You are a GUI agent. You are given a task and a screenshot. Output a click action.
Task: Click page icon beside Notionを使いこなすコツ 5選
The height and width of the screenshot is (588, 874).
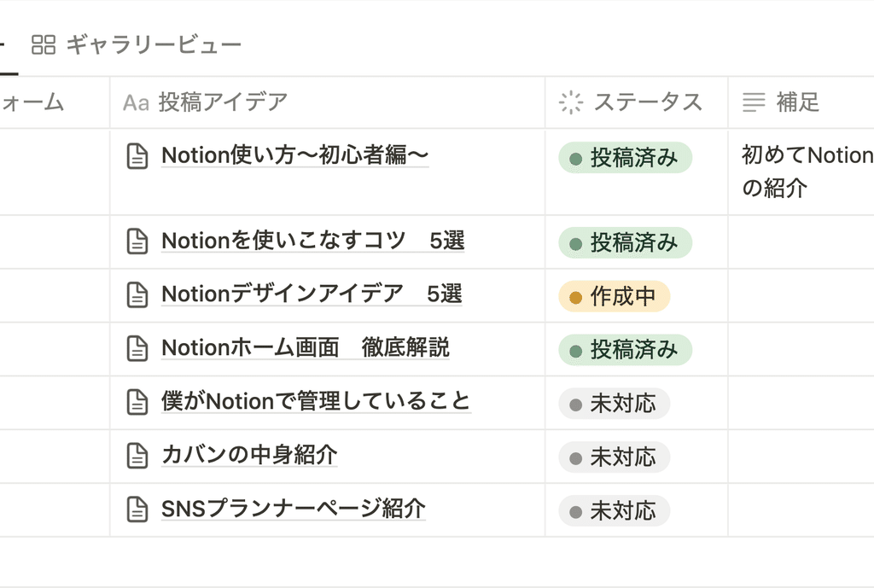click(137, 242)
